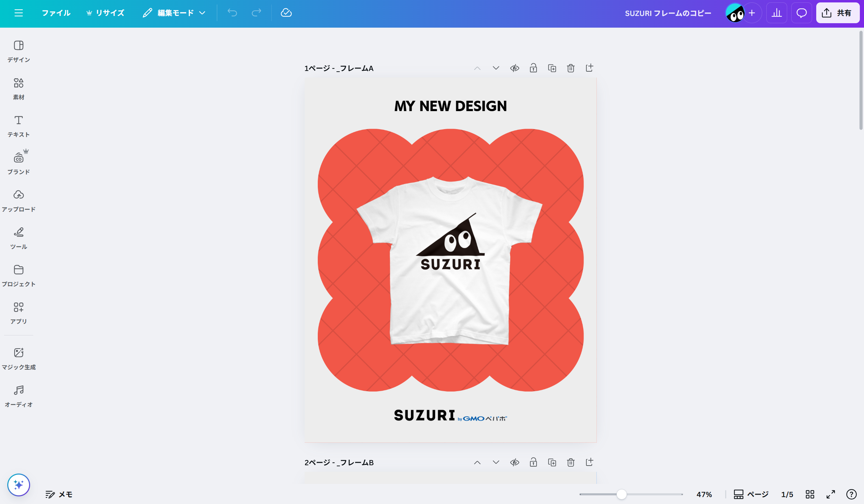Click the page title 1ページ - _フレームA
864x504 pixels.
point(339,68)
